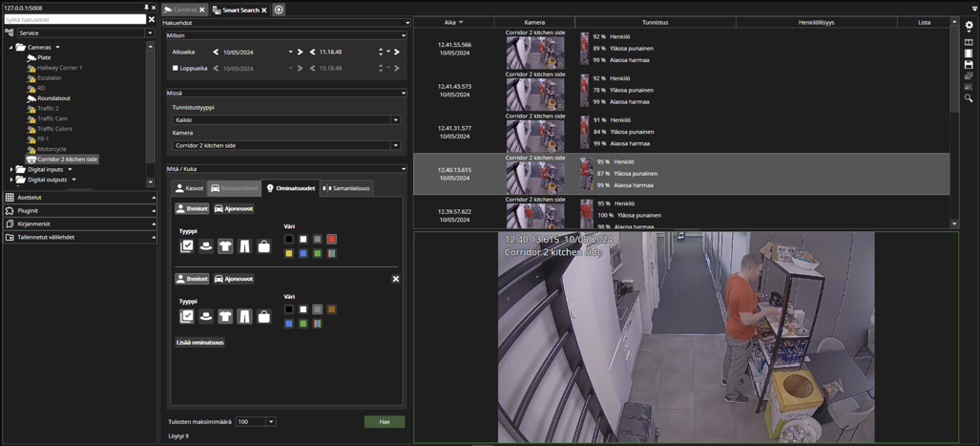Toggle select-all type in first attribute group
The height and width of the screenshot is (446, 980).
tap(186, 246)
